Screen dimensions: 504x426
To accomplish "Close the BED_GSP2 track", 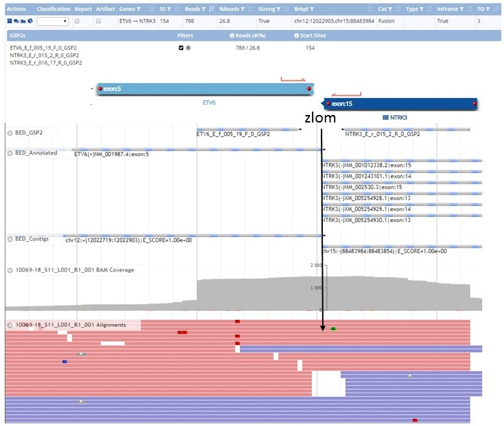I will click(10, 133).
